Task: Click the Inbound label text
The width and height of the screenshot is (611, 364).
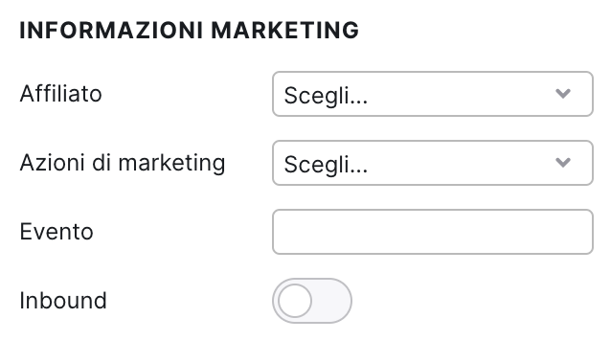Action: tap(63, 301)
